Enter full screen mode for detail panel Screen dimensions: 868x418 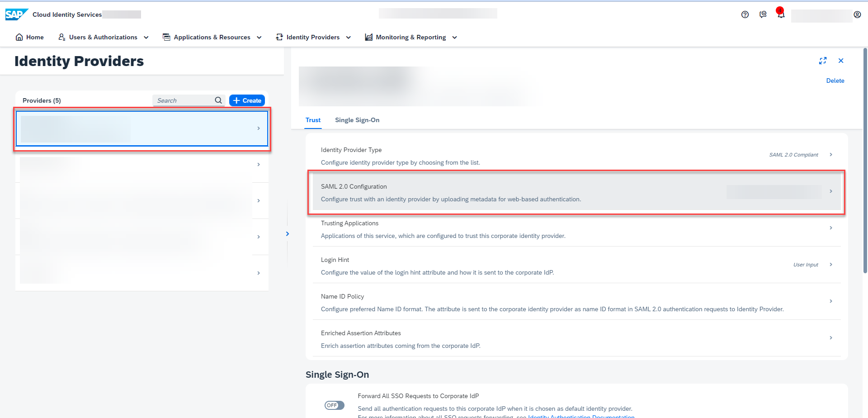pos(823,61)
